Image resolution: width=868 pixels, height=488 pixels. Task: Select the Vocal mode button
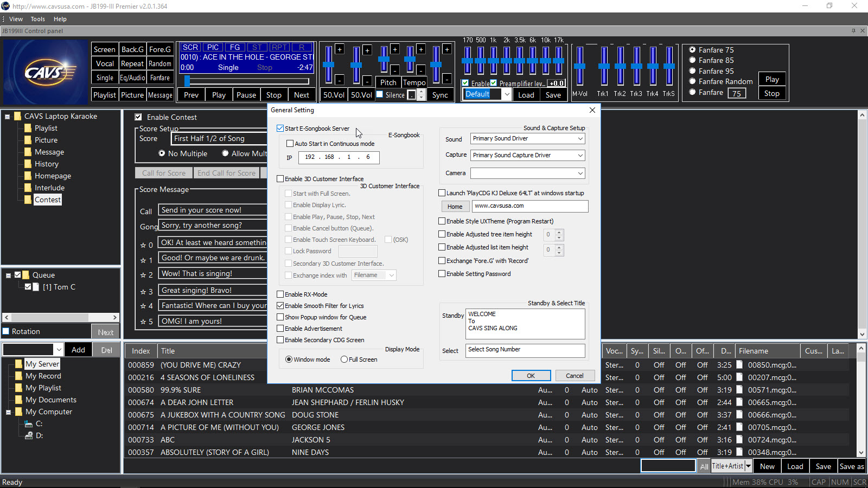pyautogui.click(x=105, y=63)
